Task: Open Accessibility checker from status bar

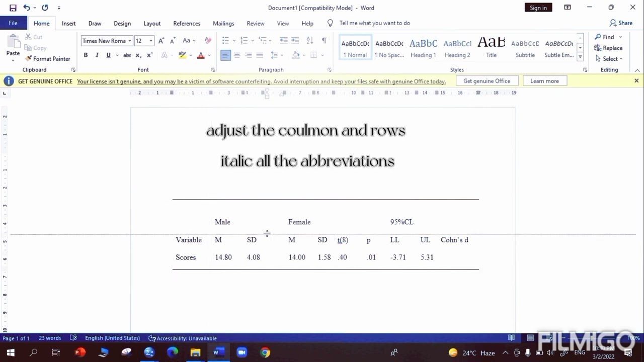Action: point(183,338)
